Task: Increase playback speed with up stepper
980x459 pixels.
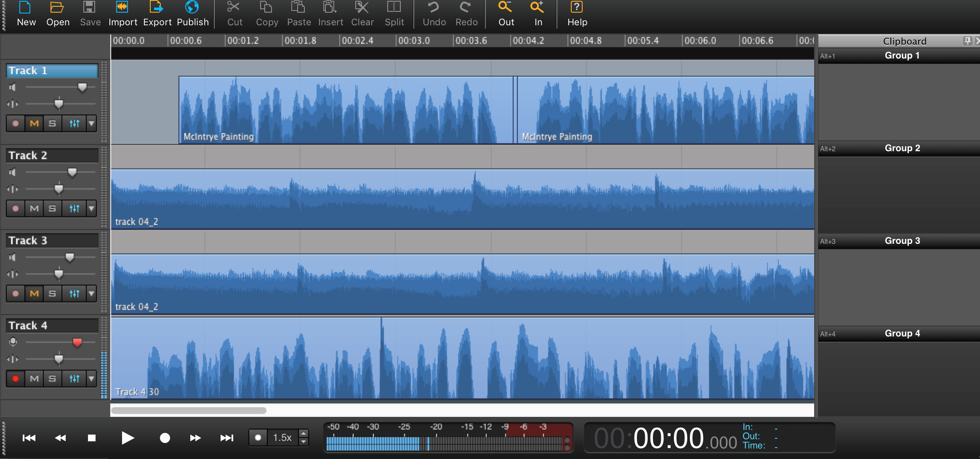Action: [x=304, y=433]
